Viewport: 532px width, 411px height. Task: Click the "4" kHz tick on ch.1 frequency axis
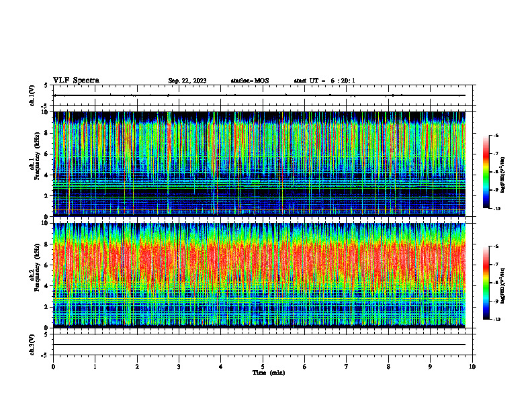pos(47,175)
